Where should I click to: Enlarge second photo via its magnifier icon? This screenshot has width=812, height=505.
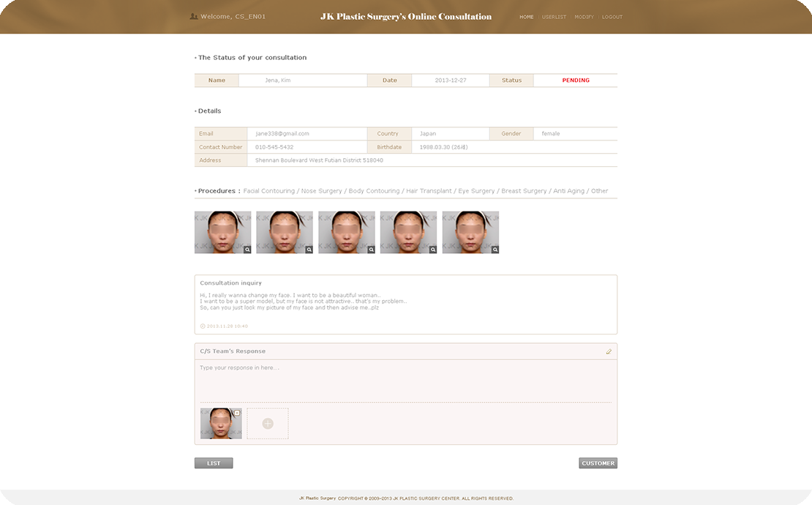coord(309,250)
